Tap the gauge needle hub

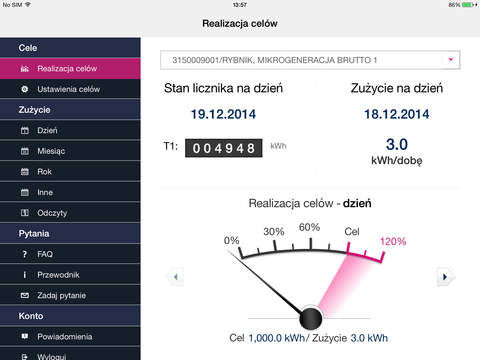311,318
